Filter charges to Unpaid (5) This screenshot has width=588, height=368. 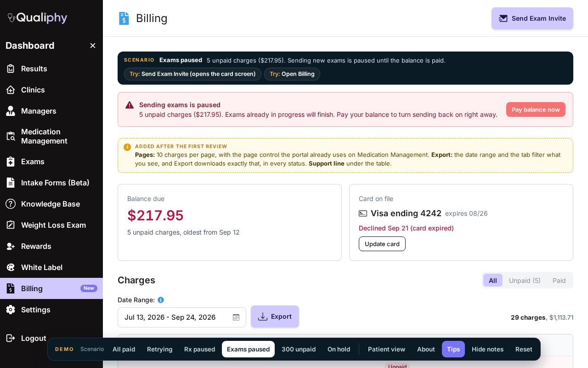point(525,280)
